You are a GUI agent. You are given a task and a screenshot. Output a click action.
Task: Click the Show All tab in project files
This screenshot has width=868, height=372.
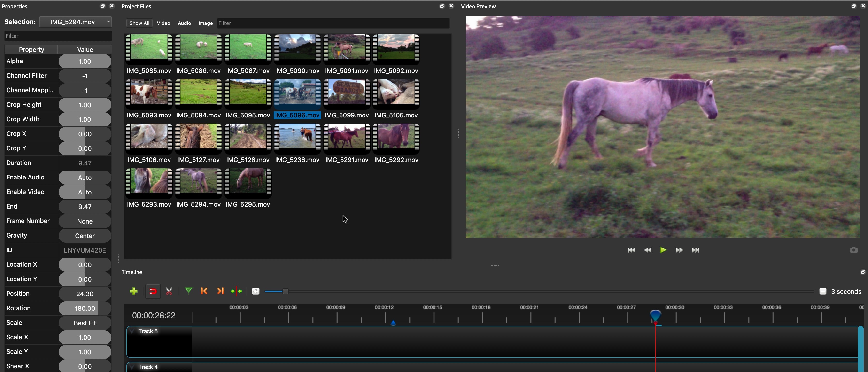point(139,23)
